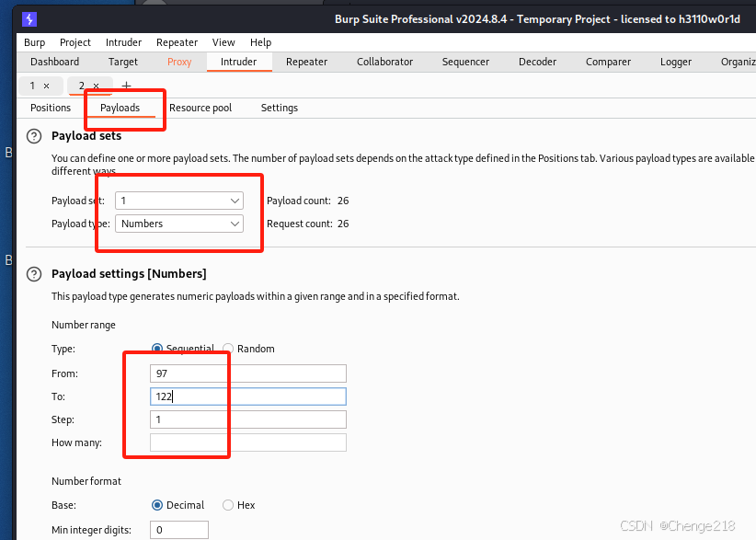Click the Request count: 26 text
Image resolution: width=756 pixels, height=540 pixels.
[x=307, y=224]
